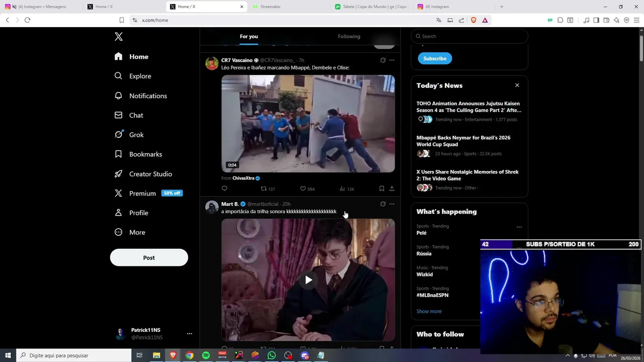Viewport: 644px width, 362px height.
Task: Open Brave Wallet icon
Action: (606, 20)
